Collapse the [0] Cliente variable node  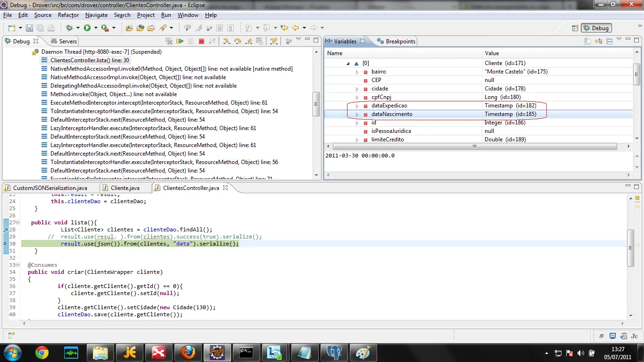pos(348,63)
